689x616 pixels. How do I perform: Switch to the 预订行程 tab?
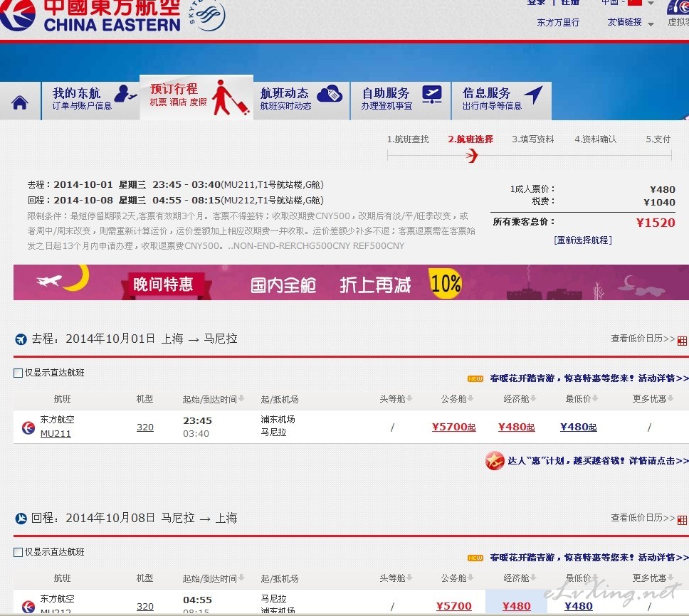[x=196, y=97]
